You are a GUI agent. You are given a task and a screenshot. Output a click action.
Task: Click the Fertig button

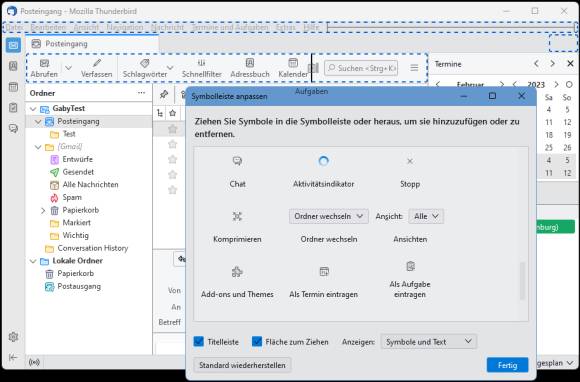tap(508, 365)
